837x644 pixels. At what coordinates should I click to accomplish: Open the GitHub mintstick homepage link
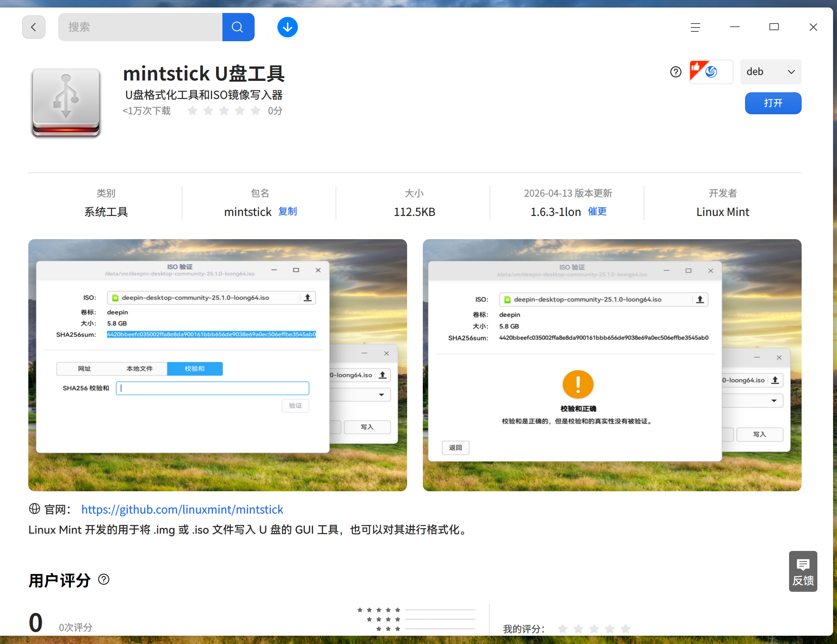(182, 509)
